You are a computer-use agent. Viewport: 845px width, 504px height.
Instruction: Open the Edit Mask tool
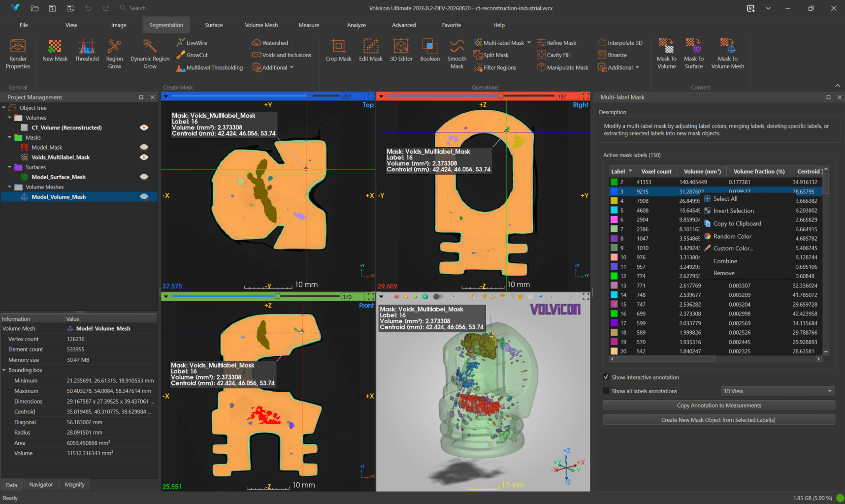coord(371,50)
